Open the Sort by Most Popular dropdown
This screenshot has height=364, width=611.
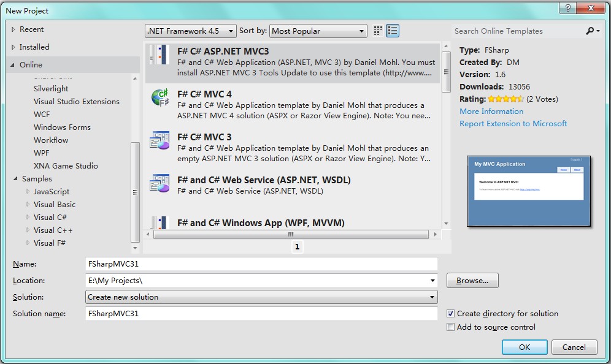click(318, 31)
